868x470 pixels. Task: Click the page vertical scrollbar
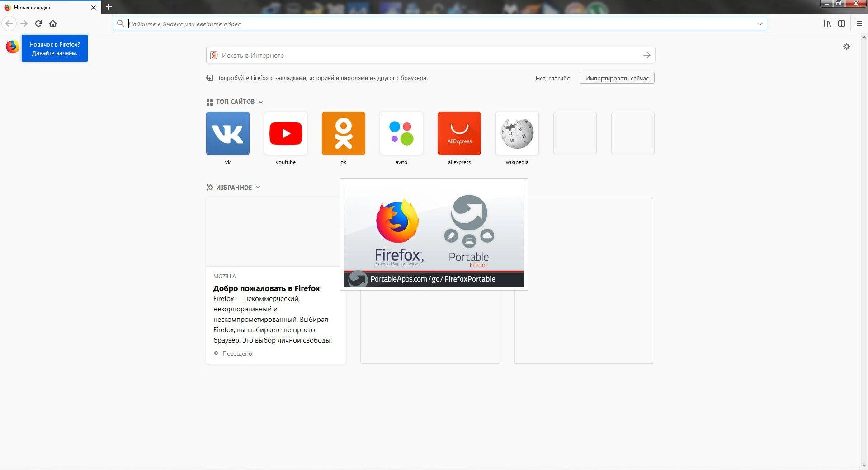click(x=864, y=251)
